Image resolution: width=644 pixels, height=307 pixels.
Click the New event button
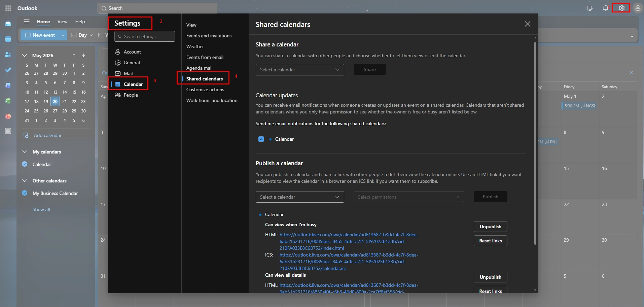[x=40, y=35]
